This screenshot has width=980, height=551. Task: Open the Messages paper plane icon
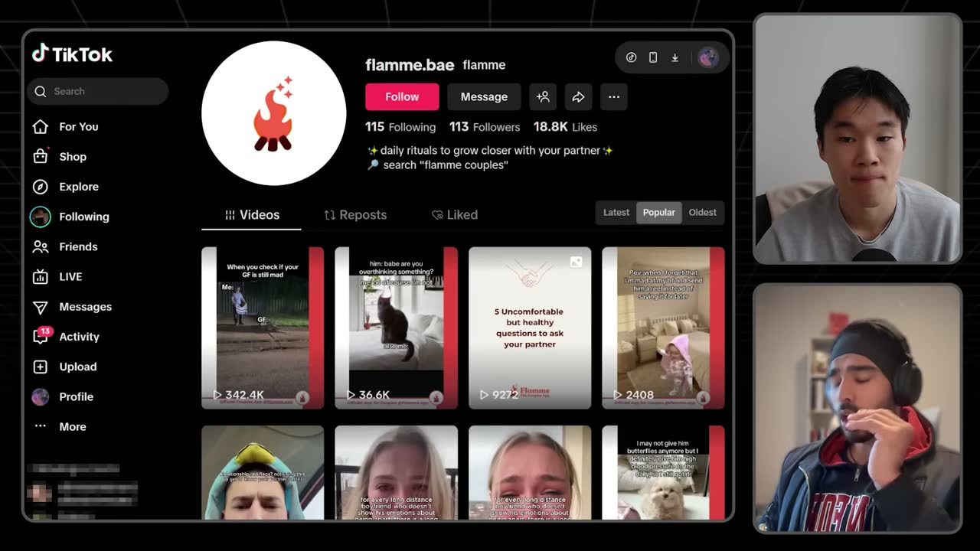[x=41, y=307]
